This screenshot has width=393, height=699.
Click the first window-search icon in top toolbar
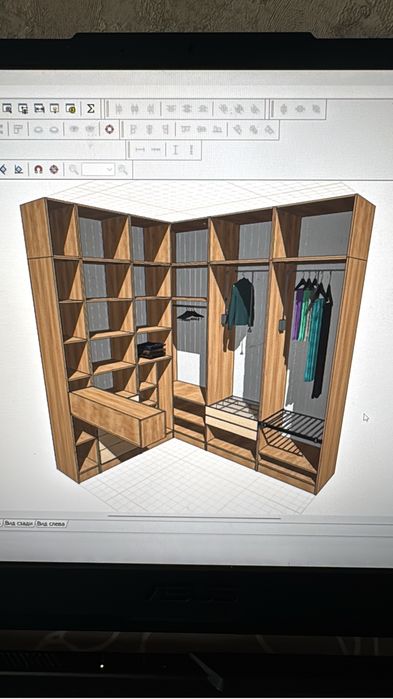pos(7,108)
